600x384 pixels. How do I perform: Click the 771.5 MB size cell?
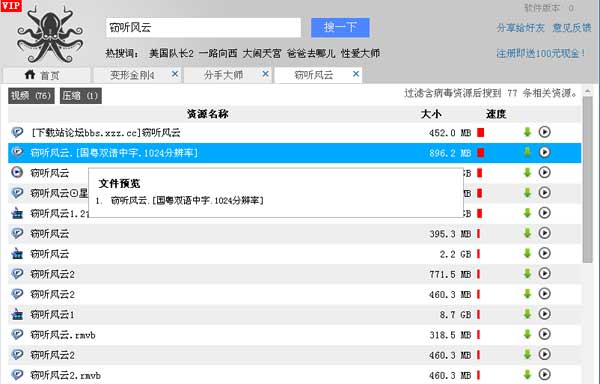point(450,274)
